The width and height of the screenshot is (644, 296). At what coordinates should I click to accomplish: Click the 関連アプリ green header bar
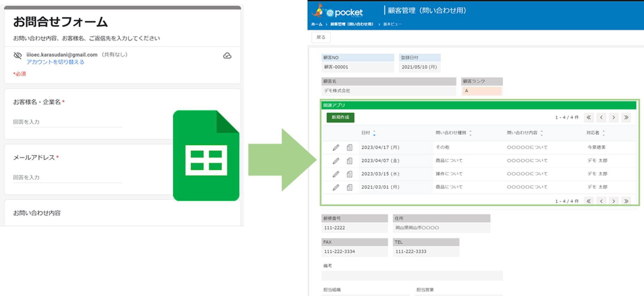pos(478,105)
